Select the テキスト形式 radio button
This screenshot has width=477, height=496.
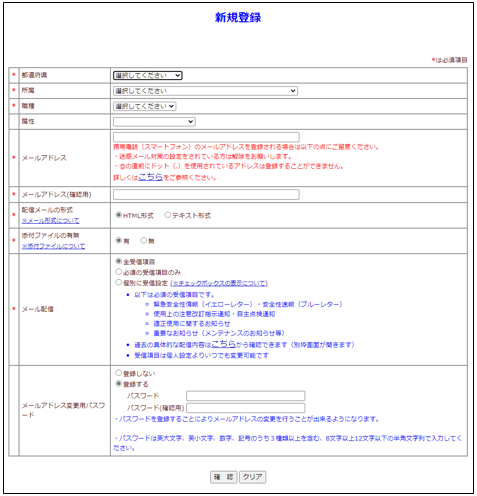[168, 215]
